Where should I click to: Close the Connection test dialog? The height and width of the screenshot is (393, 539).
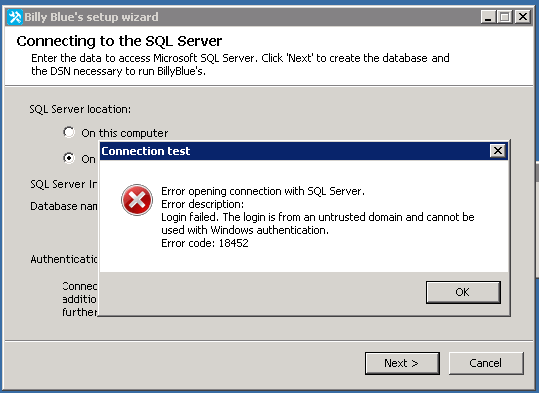click(x=498, y=151)
